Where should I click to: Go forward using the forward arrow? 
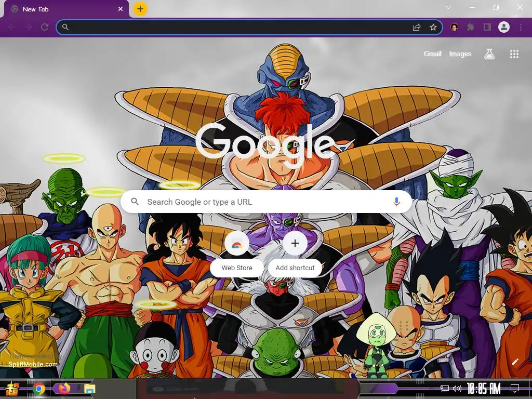pyautogui.click(x=28, y=27)
